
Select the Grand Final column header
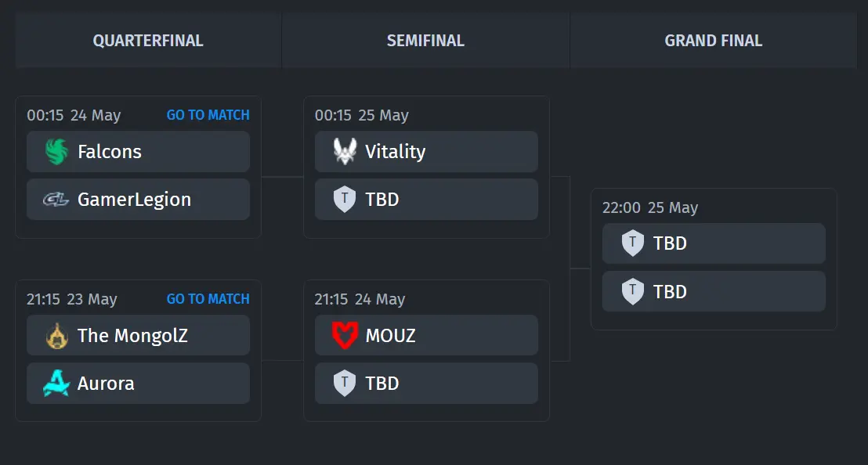point(714,41)
